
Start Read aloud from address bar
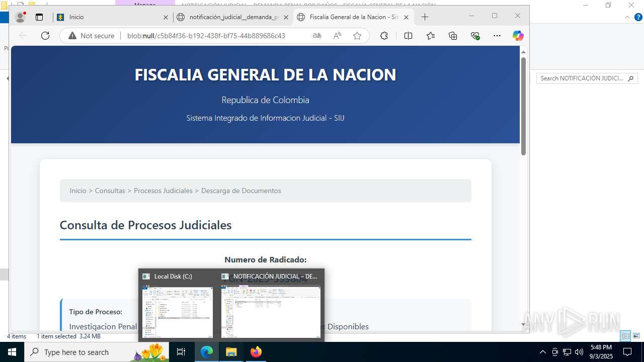point(337,36)
